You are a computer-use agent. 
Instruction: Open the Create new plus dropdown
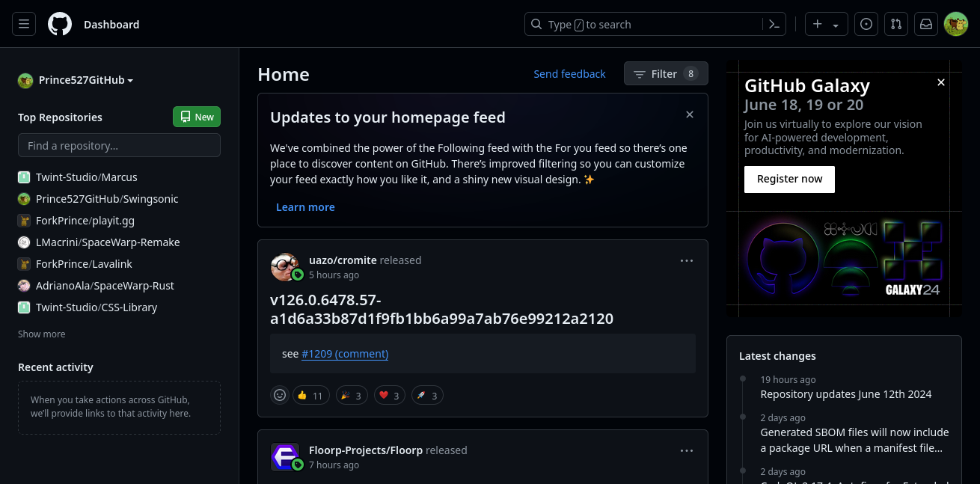[826, 24]
